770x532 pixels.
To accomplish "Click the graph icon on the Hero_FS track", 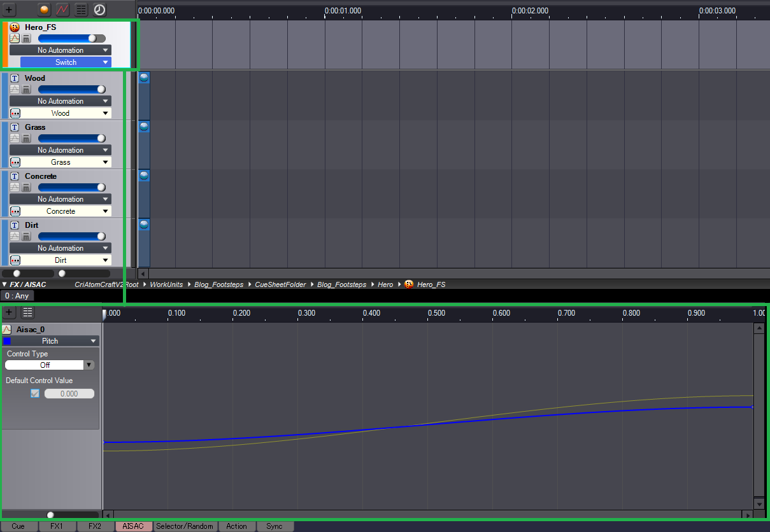I will click(15, 39).
